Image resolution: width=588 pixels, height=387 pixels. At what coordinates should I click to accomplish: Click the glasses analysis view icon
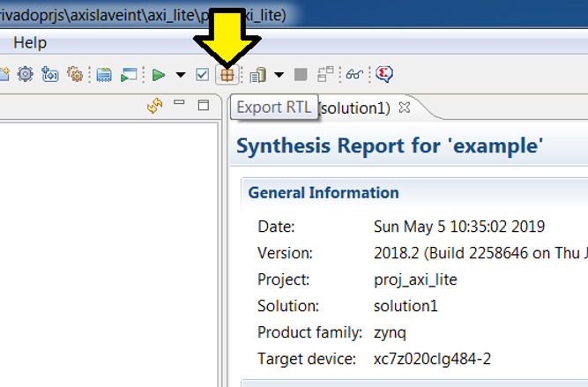pos(354,74)
